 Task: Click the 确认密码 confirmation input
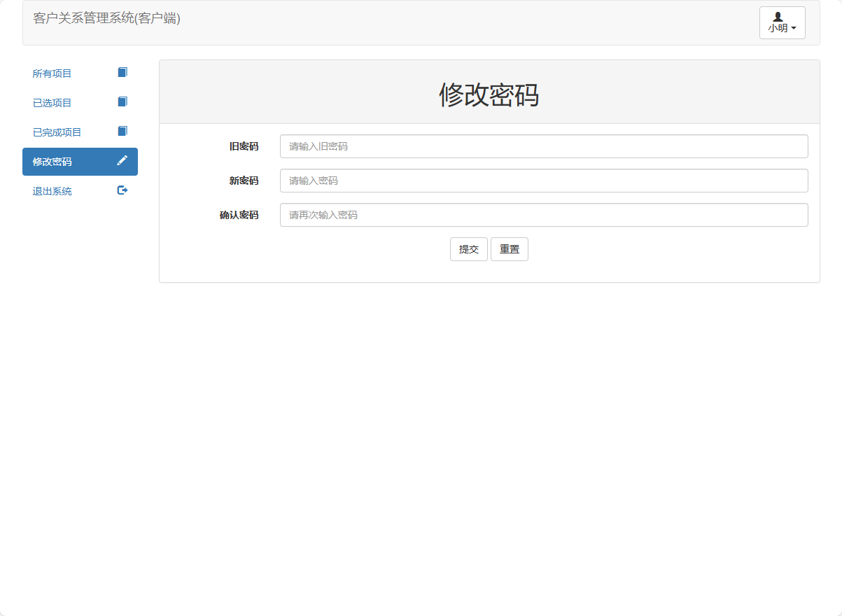543,215
